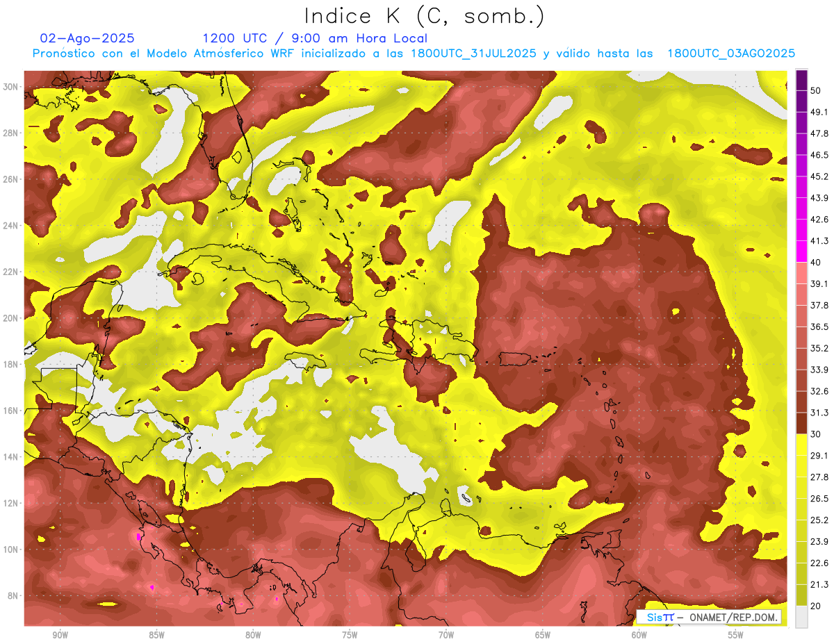
Task: Click the legend value "32.6"
Action: coord(819,391)
